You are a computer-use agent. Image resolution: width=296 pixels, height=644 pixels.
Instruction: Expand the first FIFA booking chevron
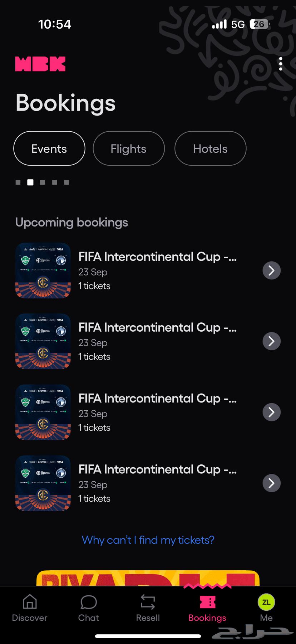click(x=272, y=270)
